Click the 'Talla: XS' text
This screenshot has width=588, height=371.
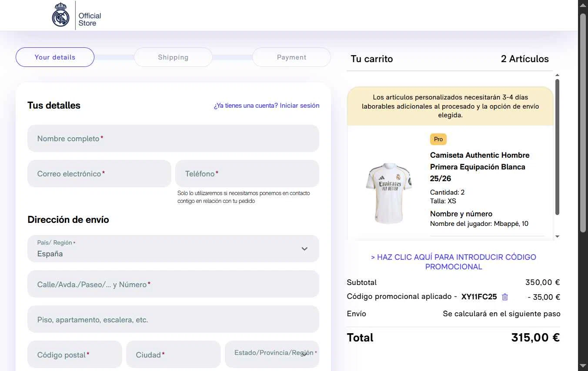click(x=443, y=201)
